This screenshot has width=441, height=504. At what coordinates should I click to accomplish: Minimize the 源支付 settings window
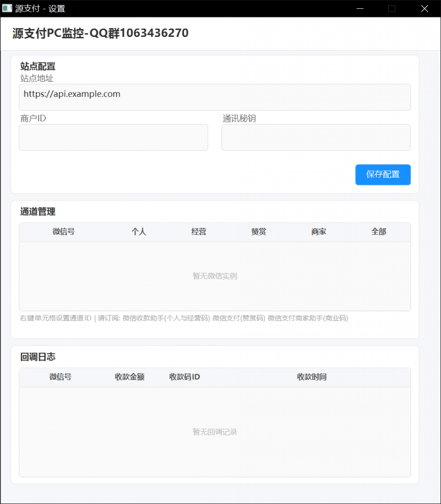[x=360, y=8]
